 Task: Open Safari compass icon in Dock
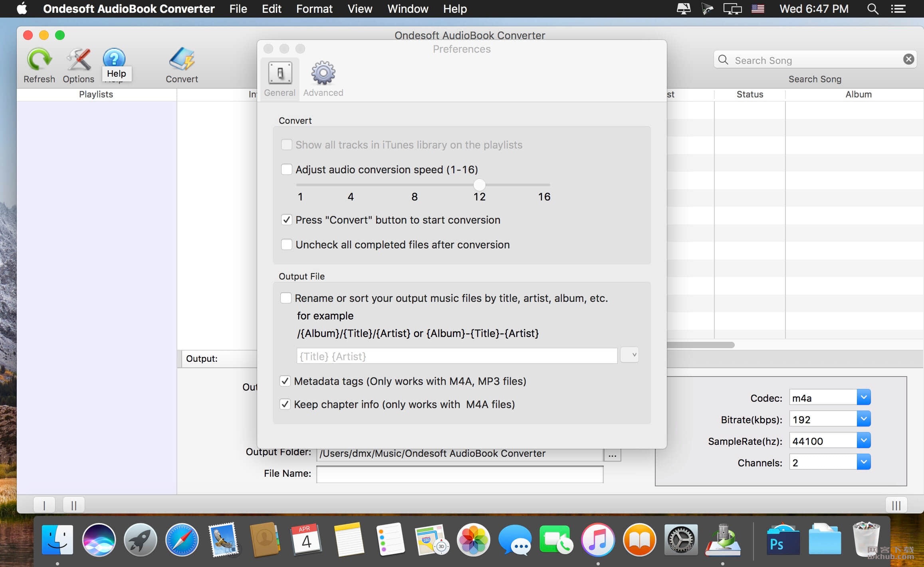(182, 540)
